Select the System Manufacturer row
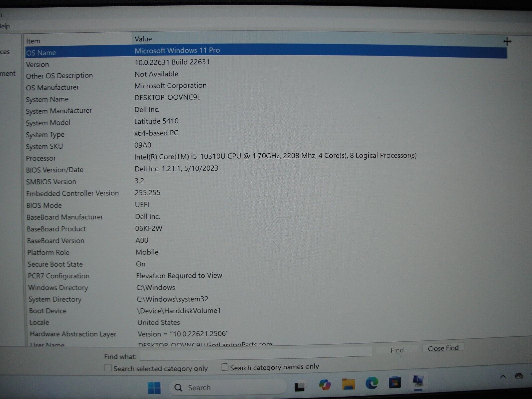The width and height of the screenshot is (532, 399). pos(266,110)
